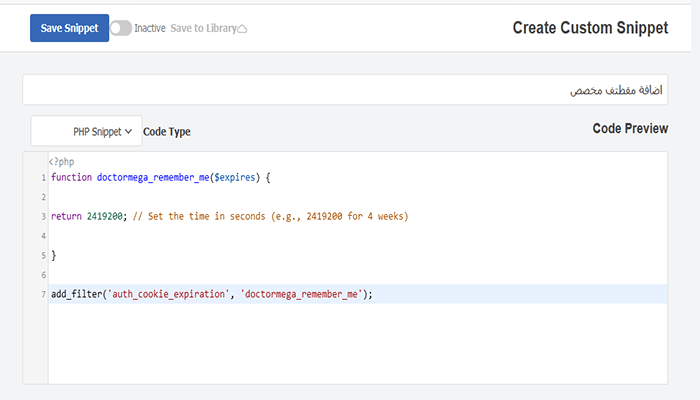Viewport: 700px width, 400px height.
Task: Click line number 7 in the gutter
Action: pos(43,294)
